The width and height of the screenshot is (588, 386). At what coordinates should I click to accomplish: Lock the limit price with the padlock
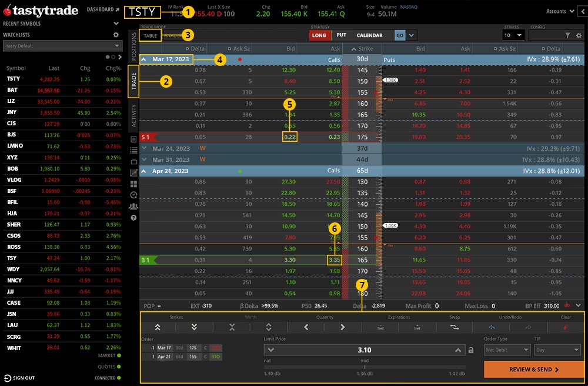tap(471, 350)
